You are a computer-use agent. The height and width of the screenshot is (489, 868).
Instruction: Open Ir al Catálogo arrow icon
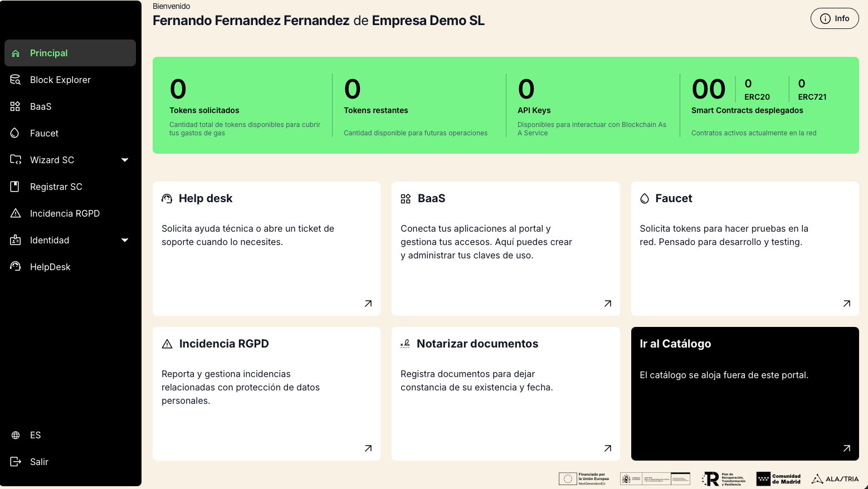tap(847, 448)
